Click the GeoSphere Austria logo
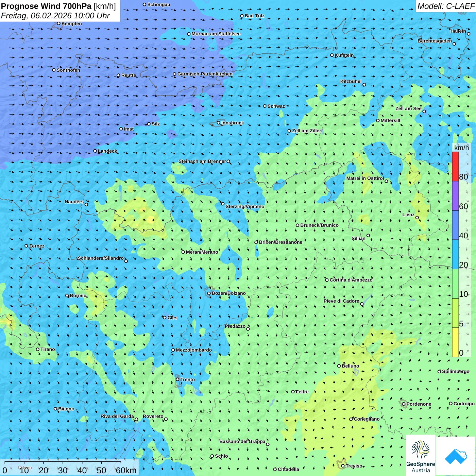Viewport: 476px width, 476px height. (421, 455)
